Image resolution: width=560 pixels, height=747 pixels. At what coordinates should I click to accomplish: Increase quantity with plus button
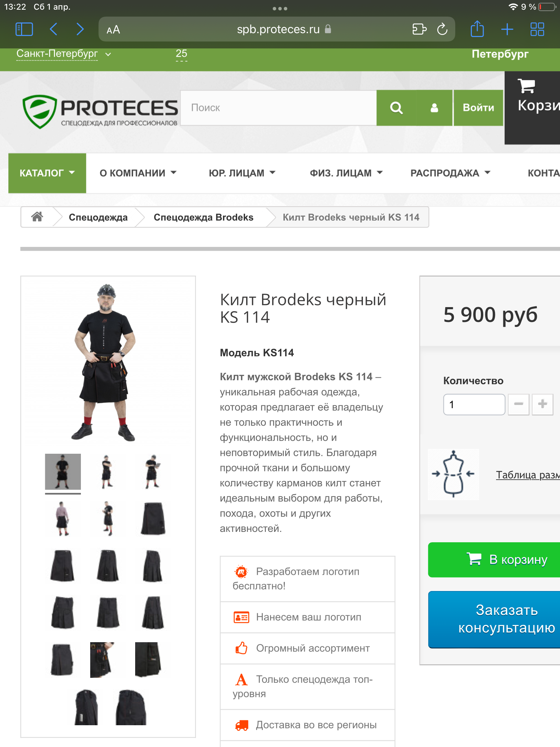[x=542, y=404]
